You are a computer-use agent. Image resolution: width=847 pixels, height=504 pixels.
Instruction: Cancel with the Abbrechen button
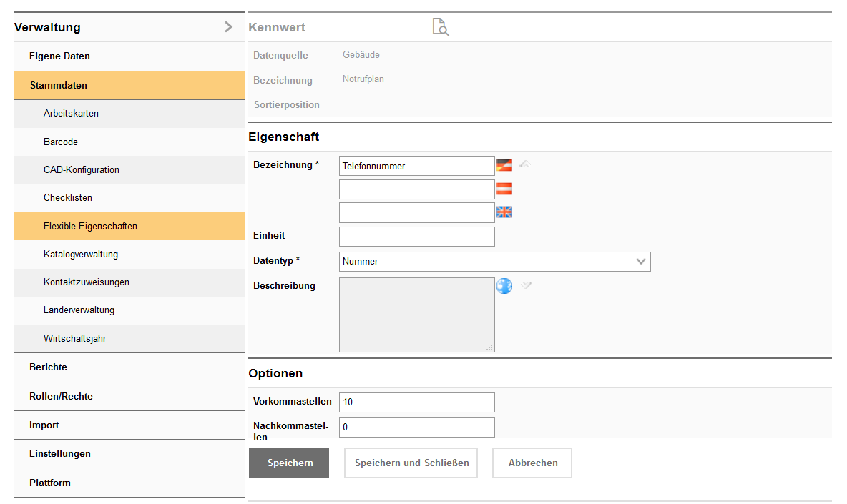point(532,463)
